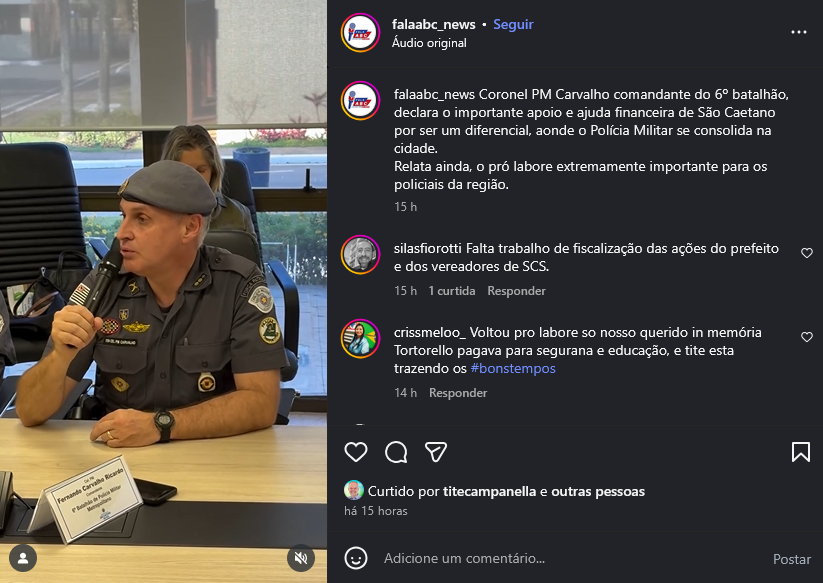Click the Postar button
The width and height of the screenshot is (823, 583).
pyautogui.click(x=792, y=559)
